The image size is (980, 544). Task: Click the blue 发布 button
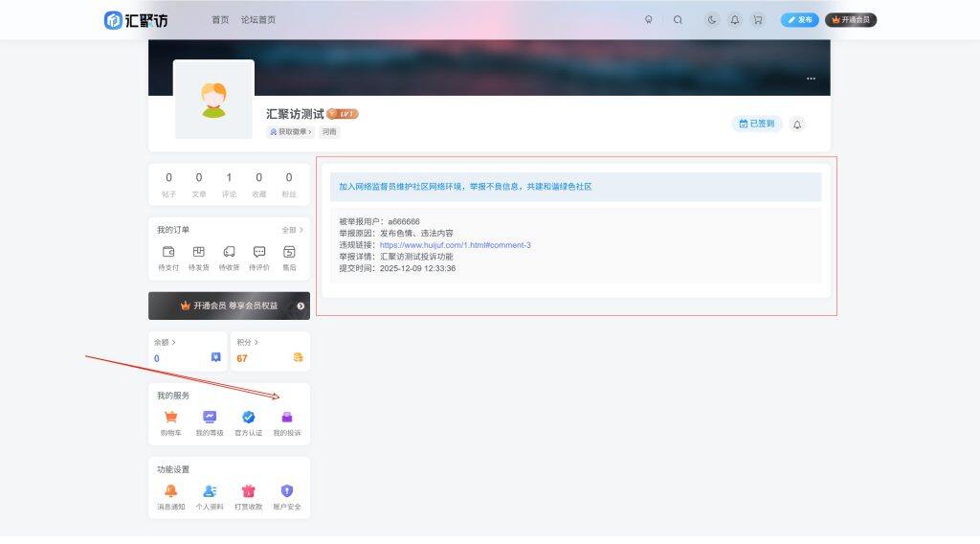(x=799, y=20)
